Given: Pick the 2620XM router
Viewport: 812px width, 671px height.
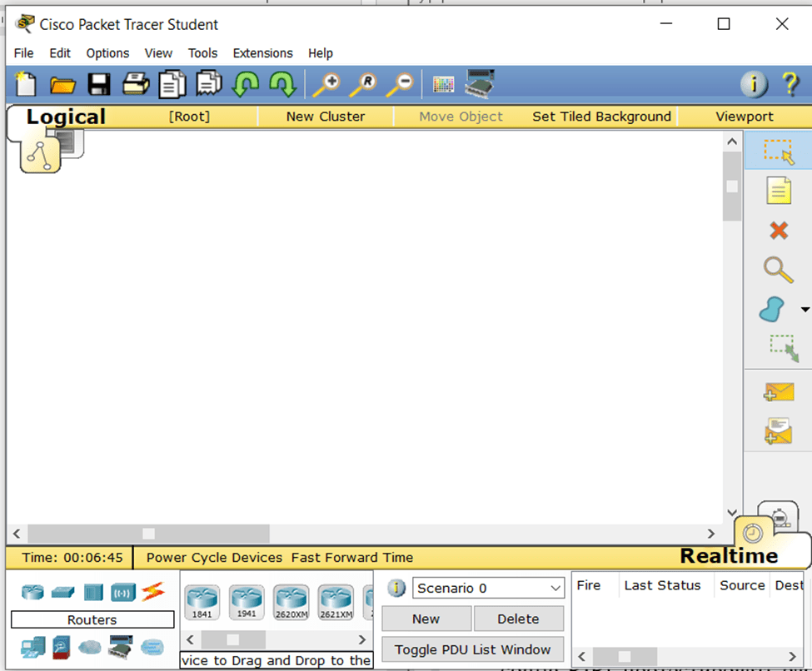Looking at the screenshot, I should 291,602.
